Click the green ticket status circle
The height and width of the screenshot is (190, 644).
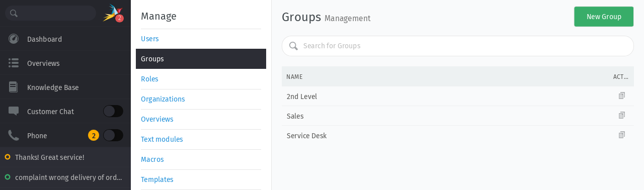[x=8, y=177]
